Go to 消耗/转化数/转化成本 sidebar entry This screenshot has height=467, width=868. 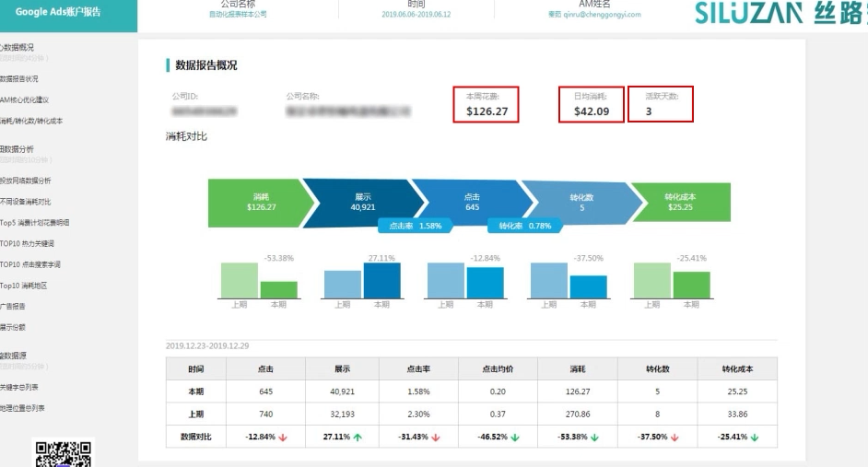pyautogui.click(x=31, y=121)
